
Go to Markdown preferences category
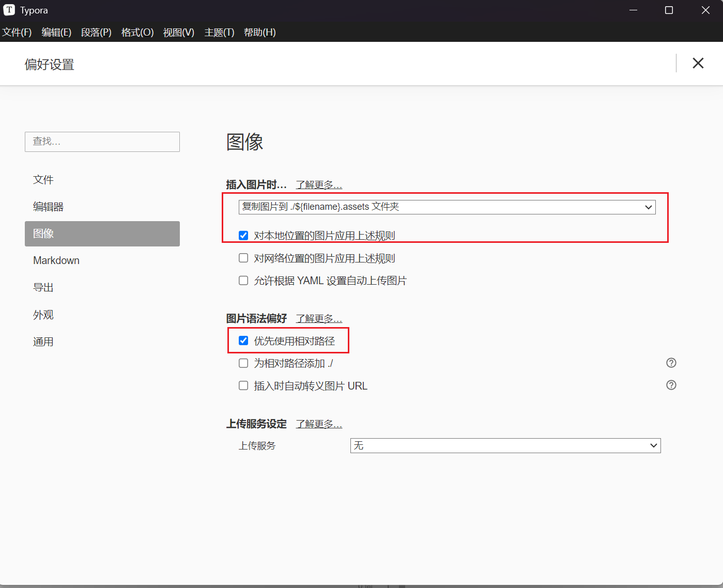coord(102,260)
